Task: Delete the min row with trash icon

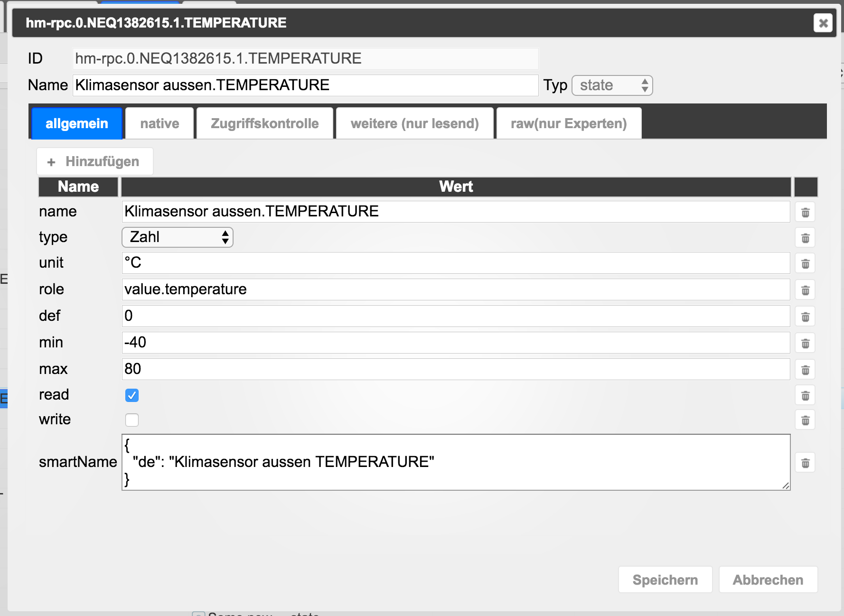Action: [x=805, y=343]
